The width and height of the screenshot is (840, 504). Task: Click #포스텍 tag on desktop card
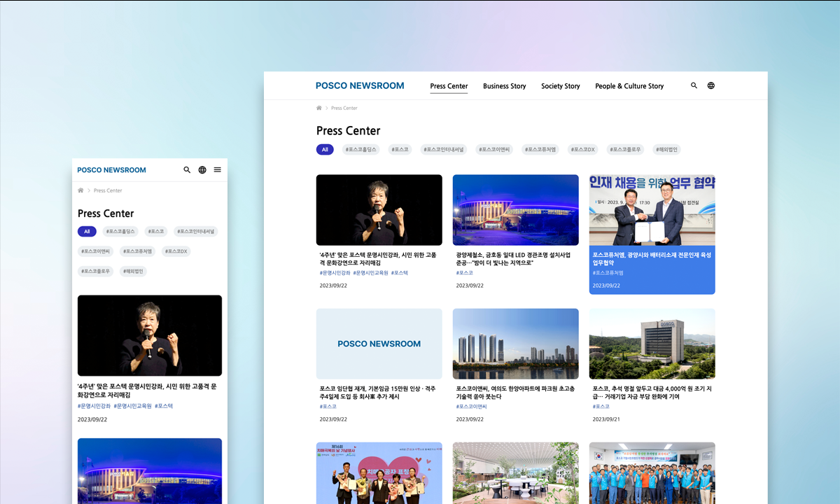coord(400,273)
